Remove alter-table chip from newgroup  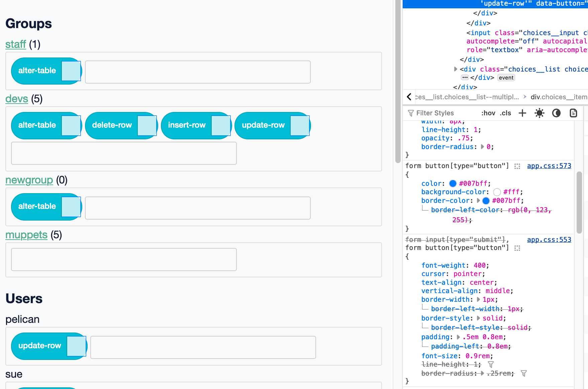click(x=71, y=207)
